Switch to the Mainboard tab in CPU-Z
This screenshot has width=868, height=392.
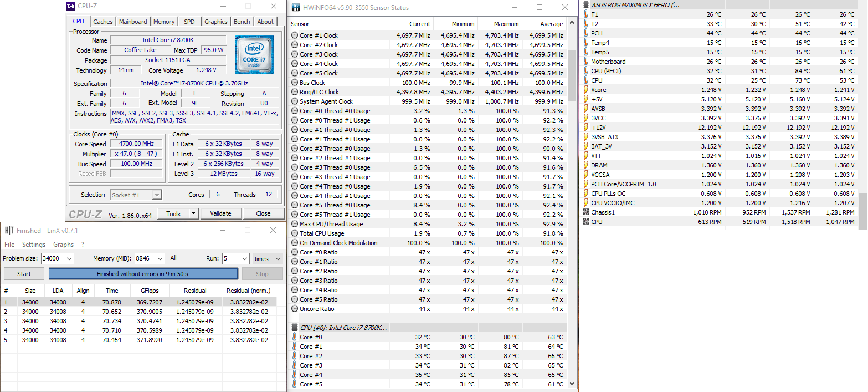[133, 22]
